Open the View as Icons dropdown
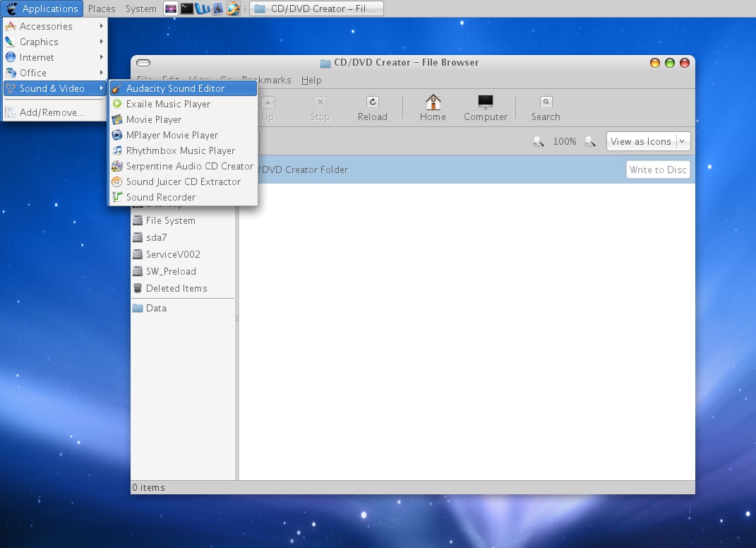 [x=648, y=141]
